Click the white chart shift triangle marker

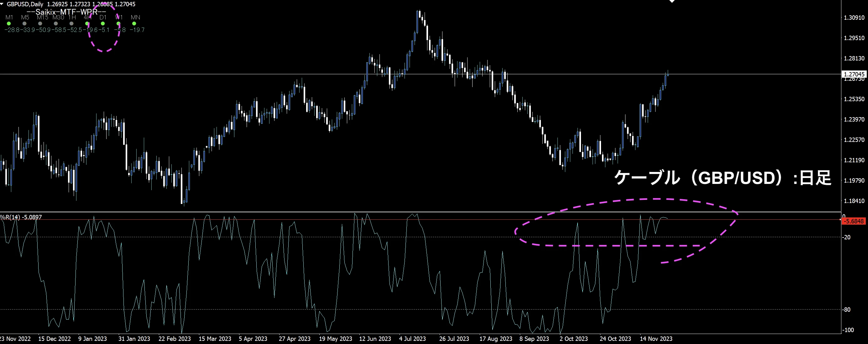(x=672, y=1)
